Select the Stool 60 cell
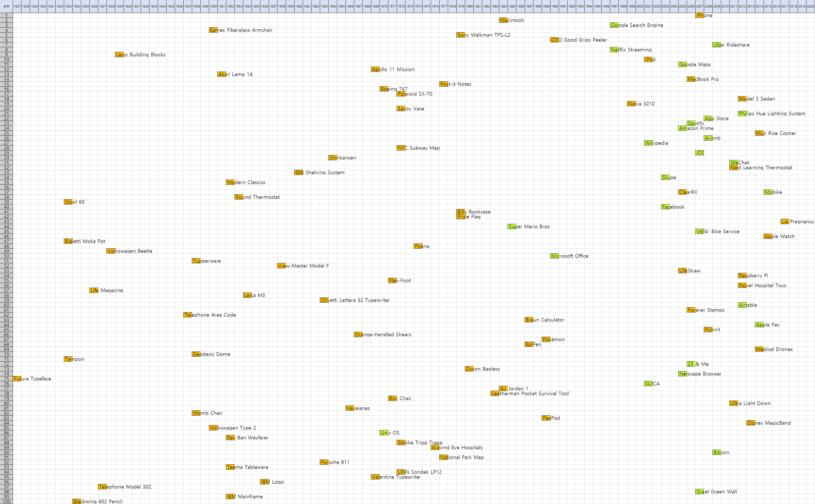 pos(68,202)
